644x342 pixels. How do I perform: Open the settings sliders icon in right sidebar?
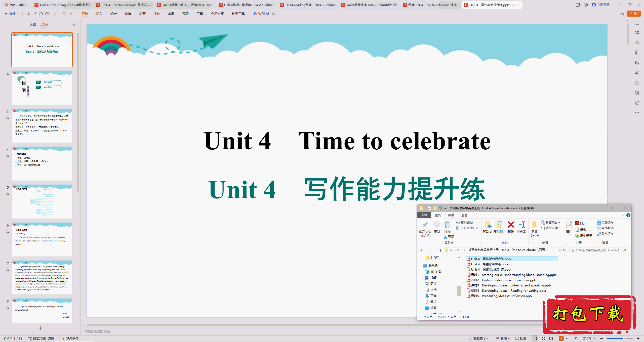tap(637, 32)
